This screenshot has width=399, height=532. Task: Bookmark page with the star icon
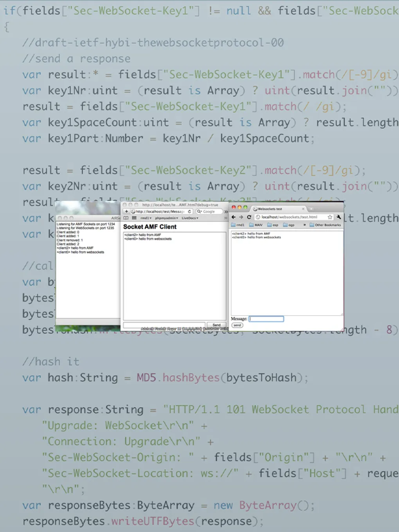(330, 217)
